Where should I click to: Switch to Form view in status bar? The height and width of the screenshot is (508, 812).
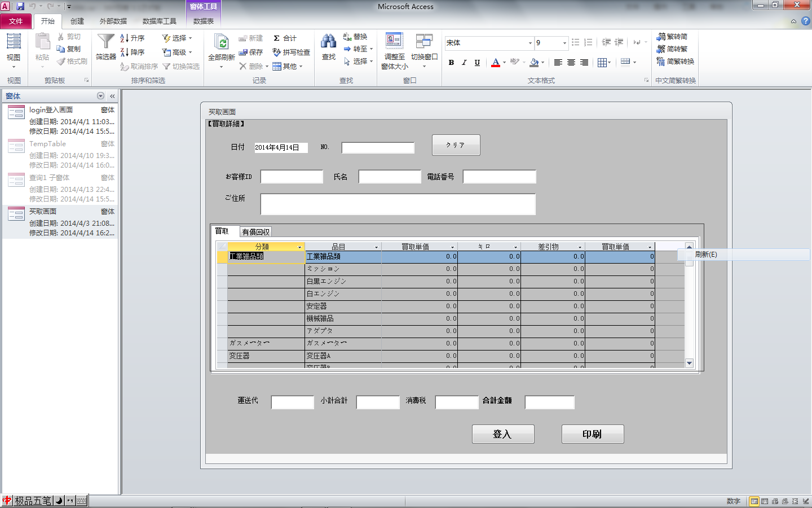tap(754, 501)
